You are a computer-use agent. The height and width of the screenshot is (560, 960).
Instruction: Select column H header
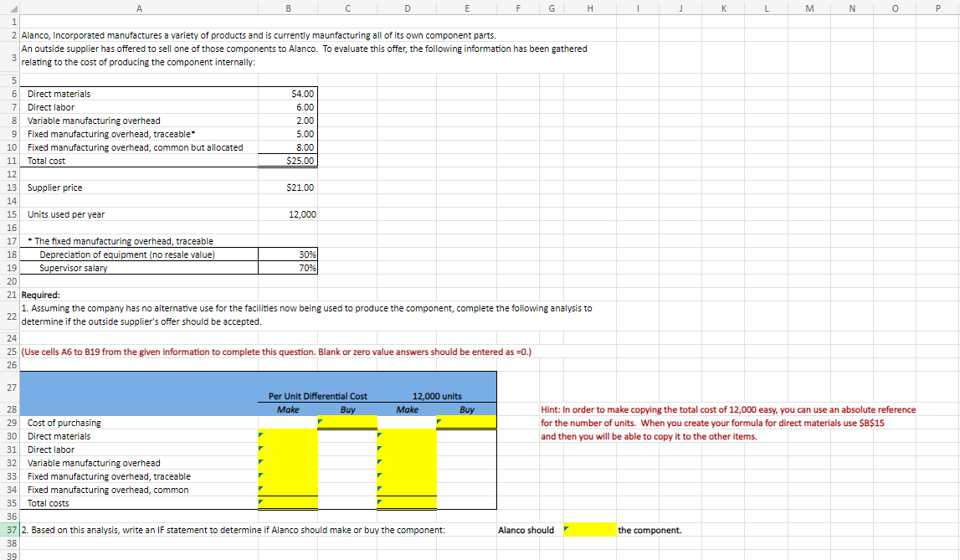589,8
